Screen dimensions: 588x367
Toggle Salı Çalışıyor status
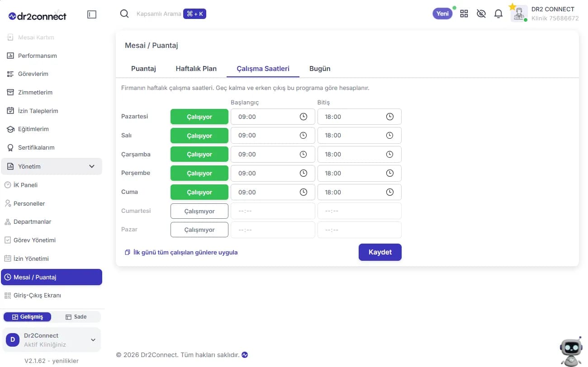(199, 136)
